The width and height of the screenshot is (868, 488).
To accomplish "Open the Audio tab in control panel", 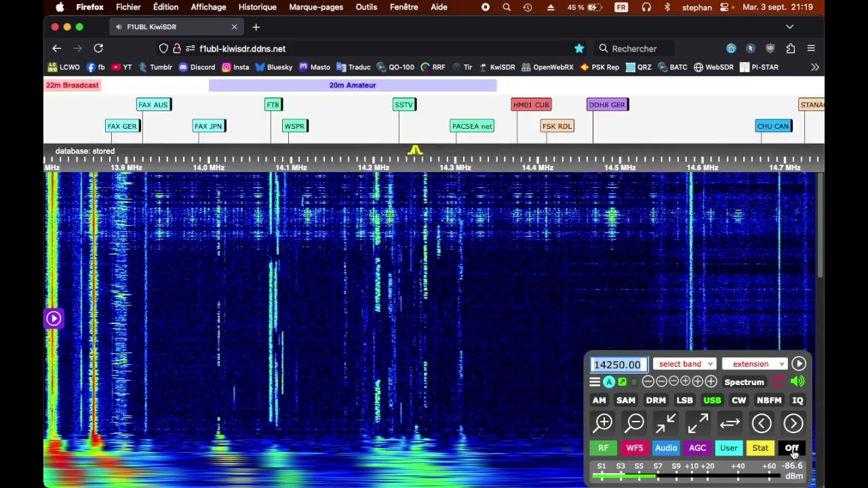I will click(666, 448).
